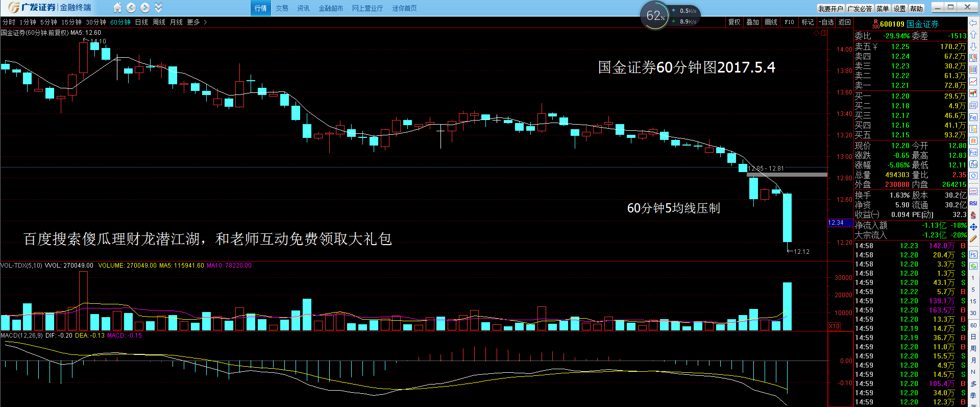Open the 设置 settings menu

point(900,8)
